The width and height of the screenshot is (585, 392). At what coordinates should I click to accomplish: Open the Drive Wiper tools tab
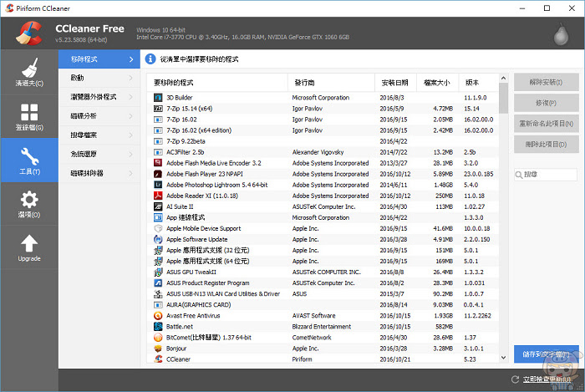point(99,173)
